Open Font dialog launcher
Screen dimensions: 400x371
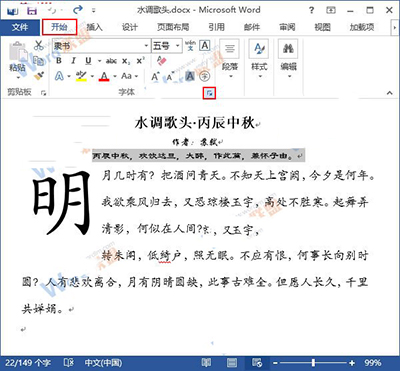click(209, 94)
